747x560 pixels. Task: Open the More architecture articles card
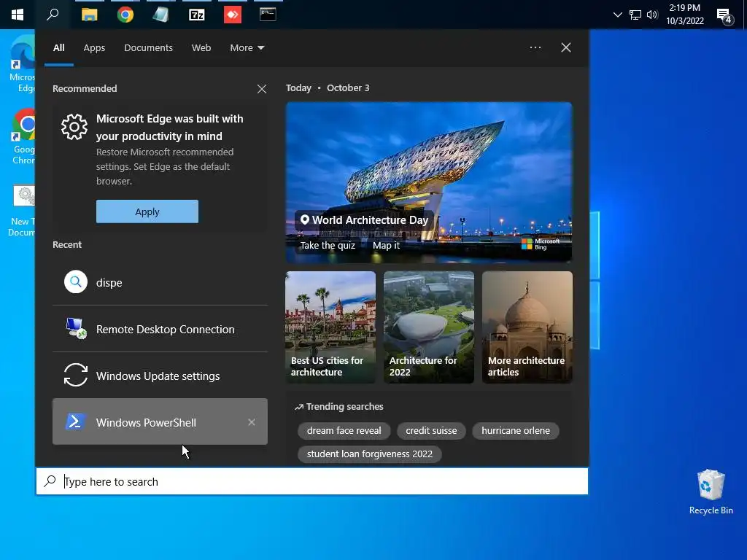pyautogui.click(x=527, y=327)
